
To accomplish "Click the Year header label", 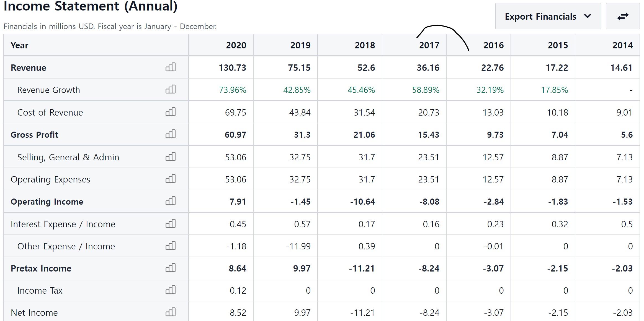I will tap(19, 45).
